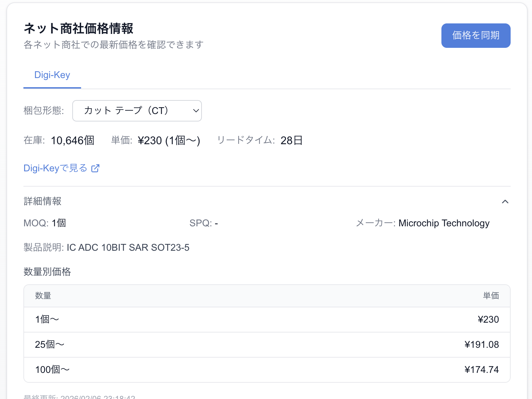Viewport: 532px width, 399px height.
Task: Click the Microchip Technology maker name
Action: (x=444, y=223)
